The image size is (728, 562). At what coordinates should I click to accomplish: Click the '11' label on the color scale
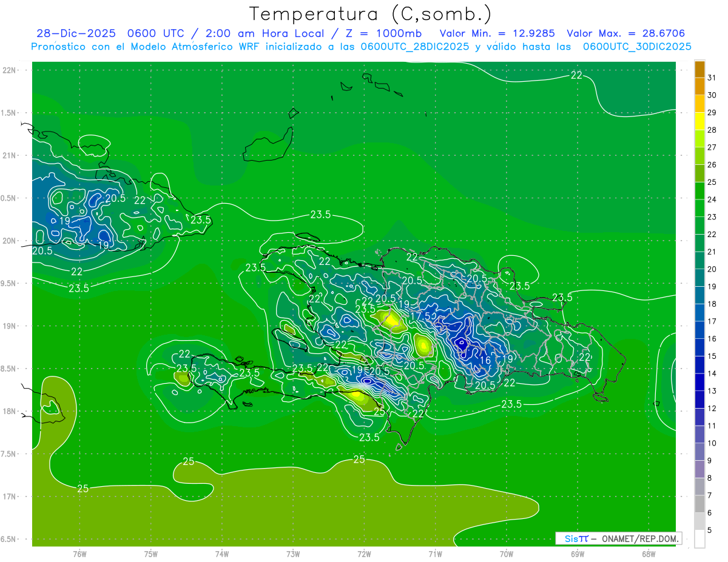pos(712,426)
